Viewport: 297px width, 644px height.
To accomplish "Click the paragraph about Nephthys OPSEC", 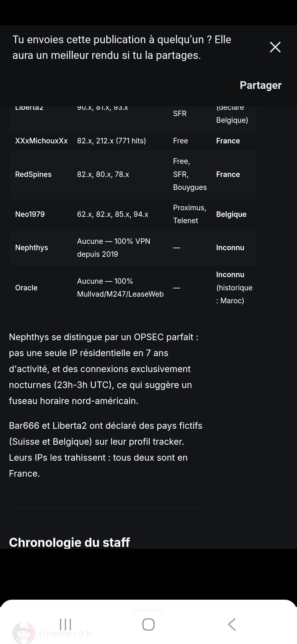I will (104, 369).
